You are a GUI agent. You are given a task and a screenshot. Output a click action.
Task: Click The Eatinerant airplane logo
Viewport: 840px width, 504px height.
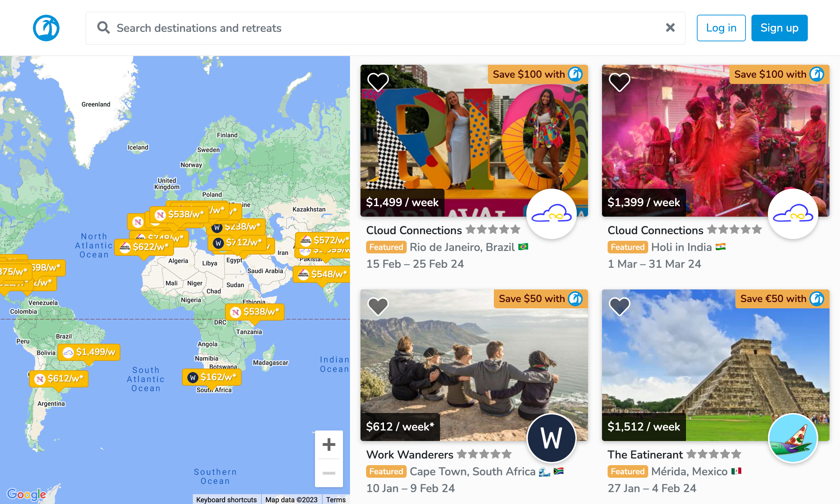pyautogui.click(x=793, y=438)
